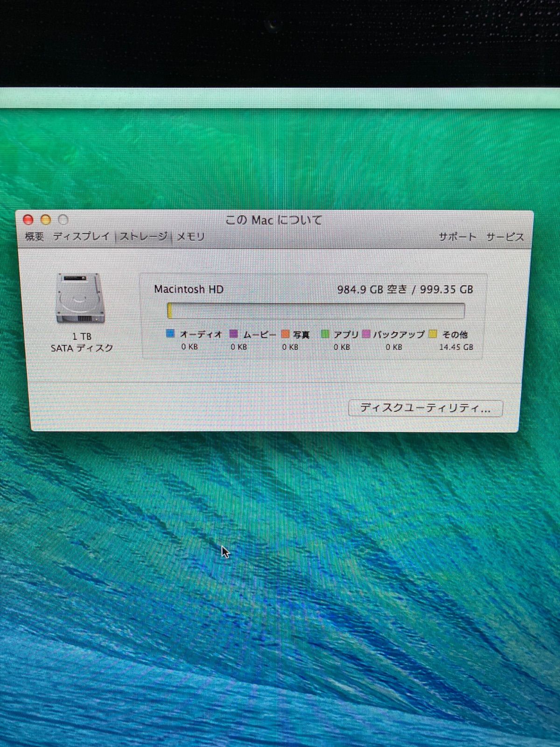560x747 pixels.
Task: Click the 0 KB value under 写真
Action: pyautogui.click(x=290, y=347)
